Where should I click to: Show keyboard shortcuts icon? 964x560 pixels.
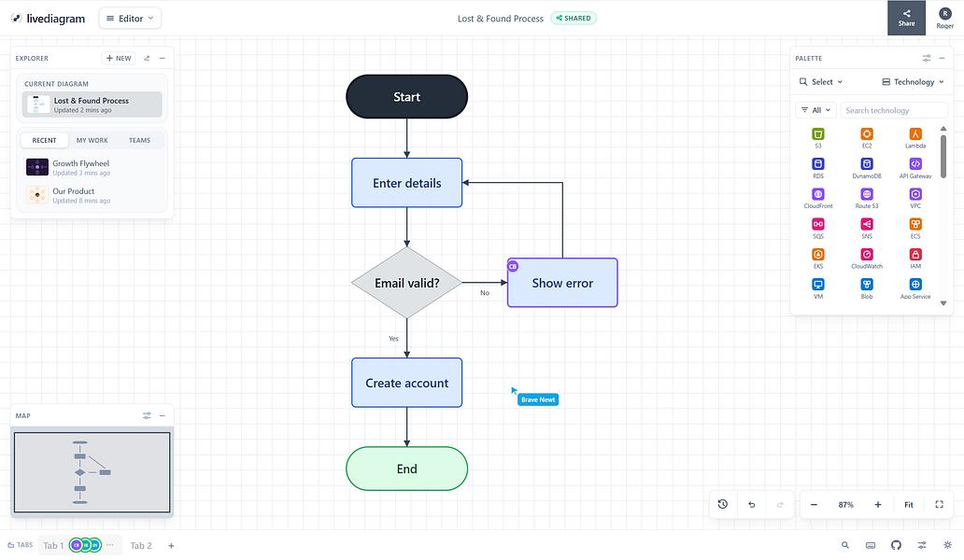point(871,545)
